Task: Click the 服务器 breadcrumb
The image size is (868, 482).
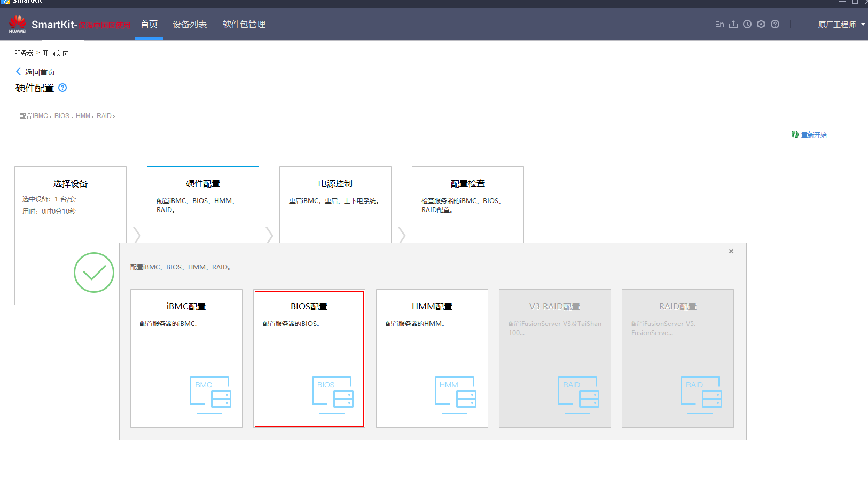Action: tap(24, 53)
